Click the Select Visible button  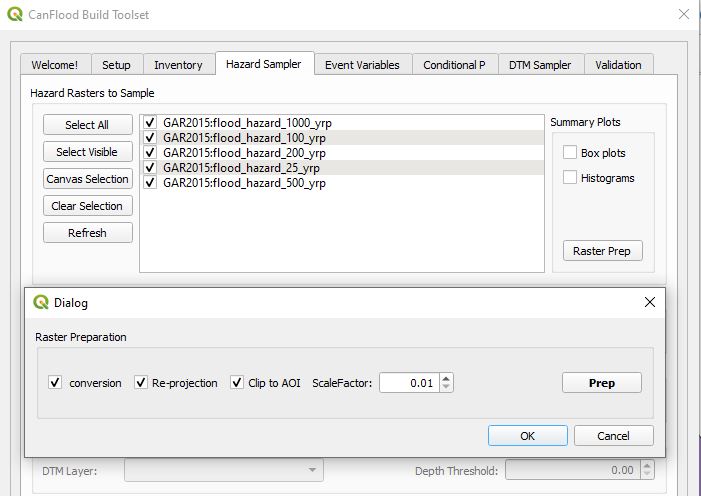(x=88, y=152)
